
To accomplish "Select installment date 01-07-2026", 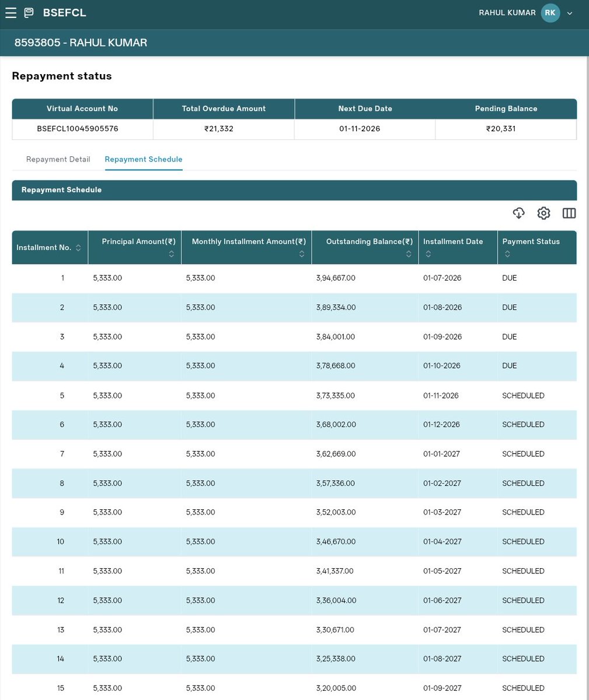I will [x=442, y=278].
